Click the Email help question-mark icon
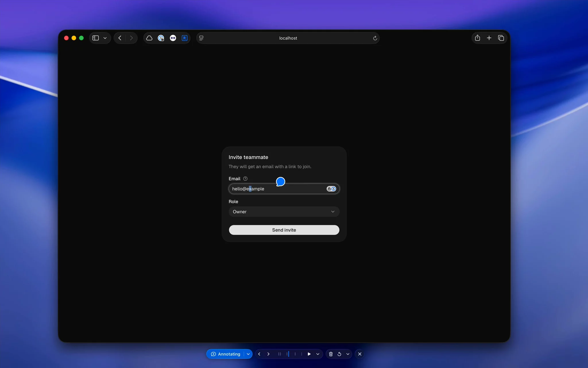This screenshot has height=368, width=588. point(245,179)
